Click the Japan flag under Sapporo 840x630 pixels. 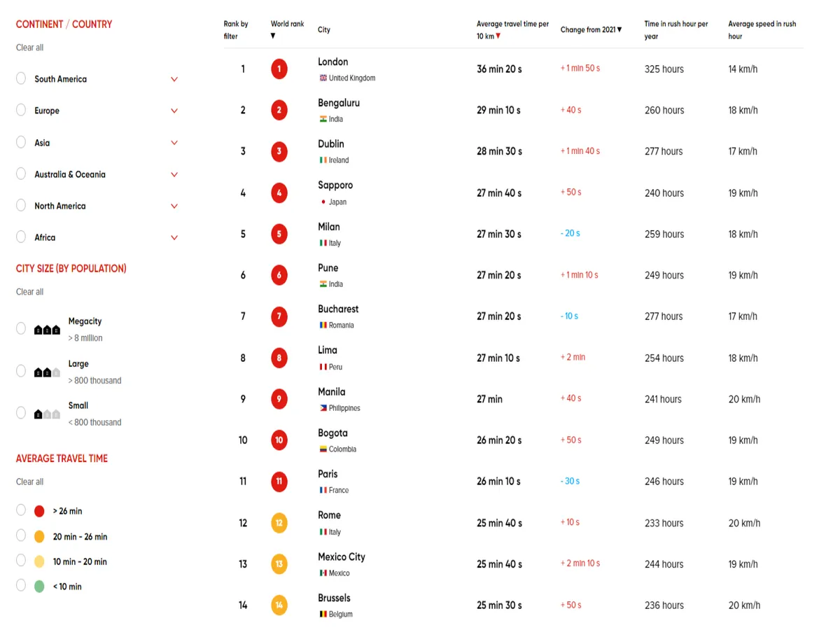coord(323,202)
